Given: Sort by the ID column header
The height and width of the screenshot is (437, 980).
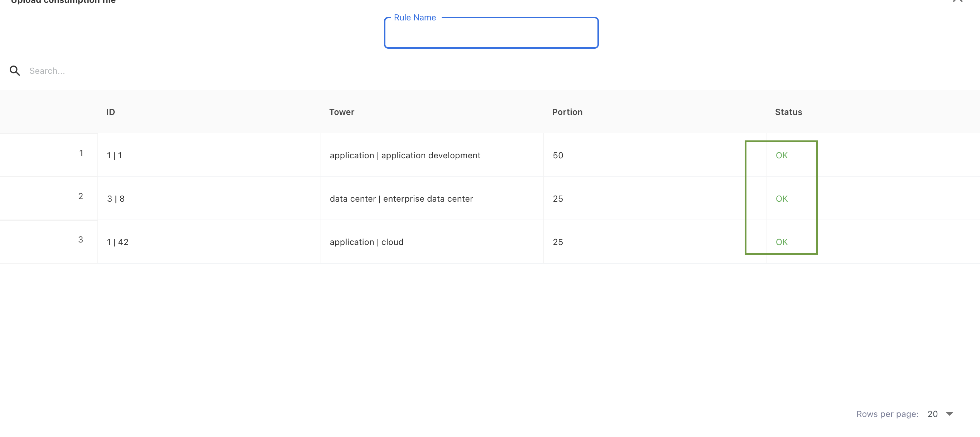Looking at the screenshot, I should point(110,112).
